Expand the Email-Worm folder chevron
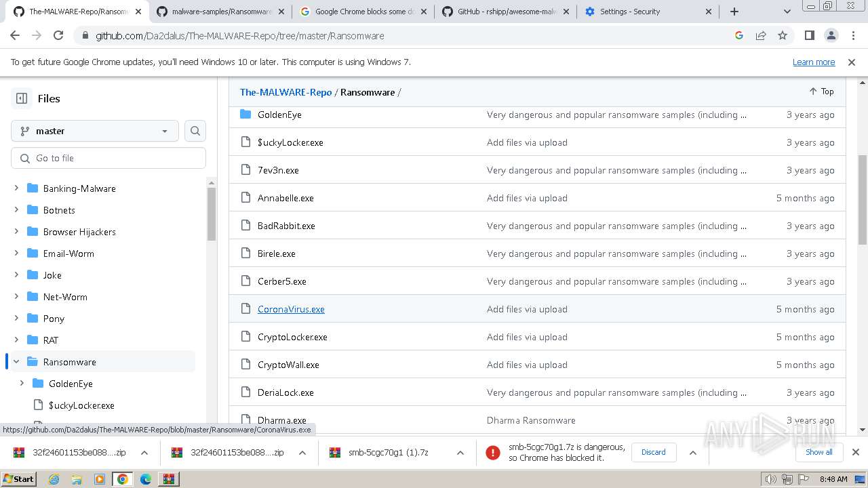868x488 pixels. point(16,253)
